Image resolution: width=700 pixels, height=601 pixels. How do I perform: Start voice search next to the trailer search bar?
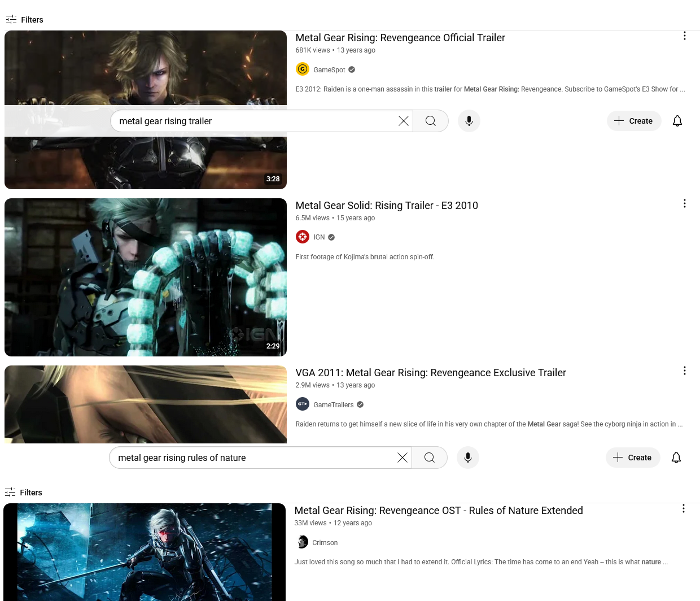point(469,121)
